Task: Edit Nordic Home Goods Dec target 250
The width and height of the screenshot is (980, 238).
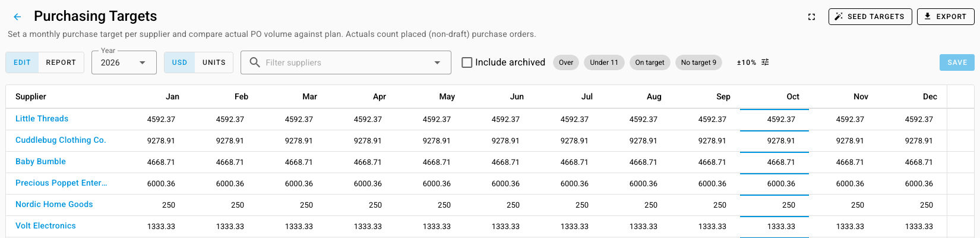Action: click(x=927, y=205)
